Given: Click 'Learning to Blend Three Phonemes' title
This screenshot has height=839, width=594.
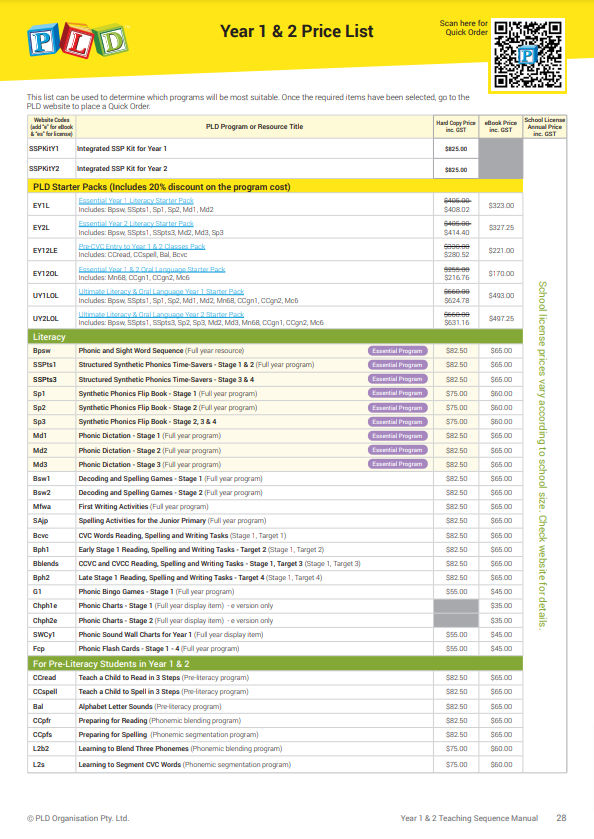Looking at the screenshot, I should pyautogui.click(x=133, y=749).
